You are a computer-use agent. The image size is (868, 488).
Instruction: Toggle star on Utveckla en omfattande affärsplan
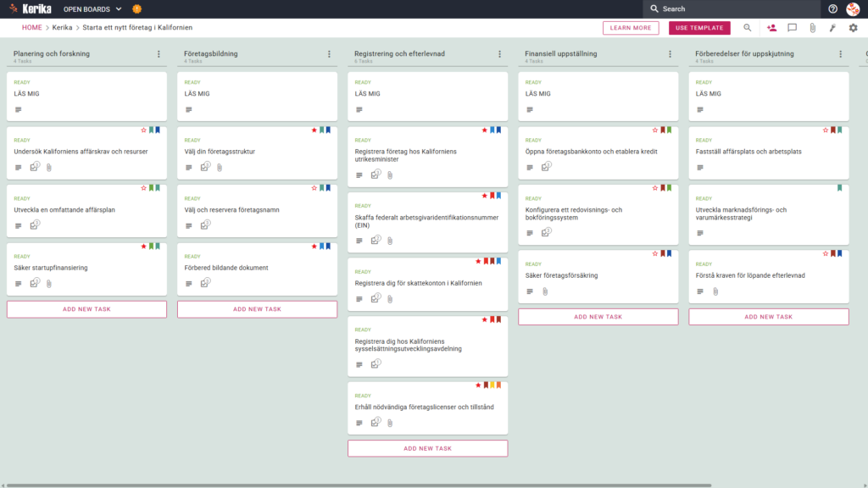(143, 188)
